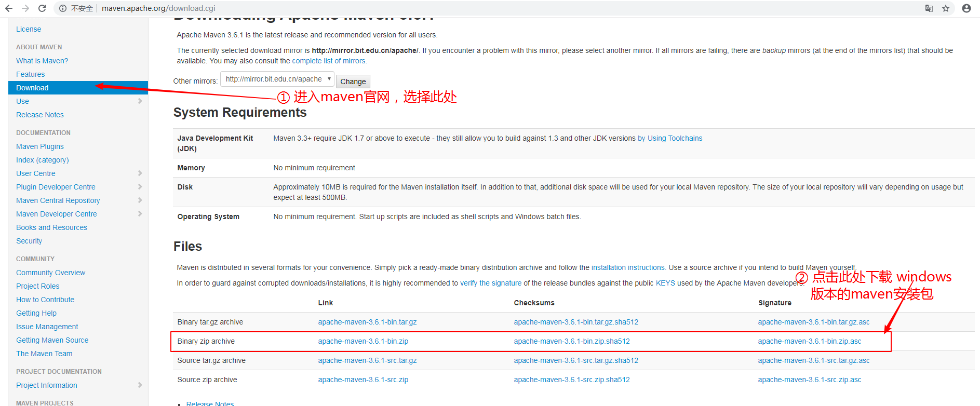980x406 pixels.
Task: Open the site security info icon
Action: (x=62, y=8)
